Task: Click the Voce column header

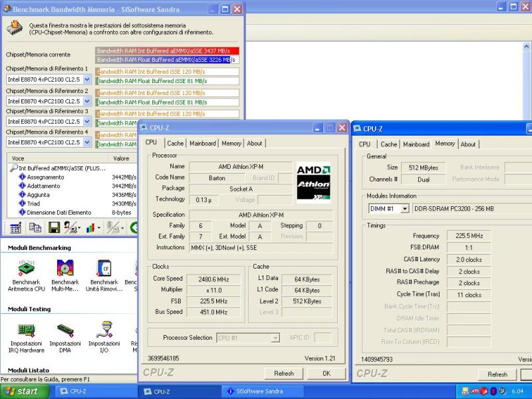Action: click(x=58, y=158)
